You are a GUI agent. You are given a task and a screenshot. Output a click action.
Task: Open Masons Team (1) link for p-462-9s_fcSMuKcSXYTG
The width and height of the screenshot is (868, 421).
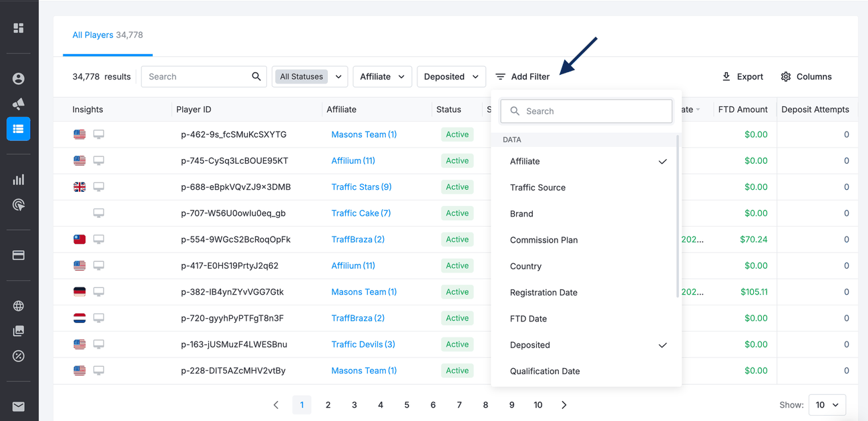click(364, 134)
